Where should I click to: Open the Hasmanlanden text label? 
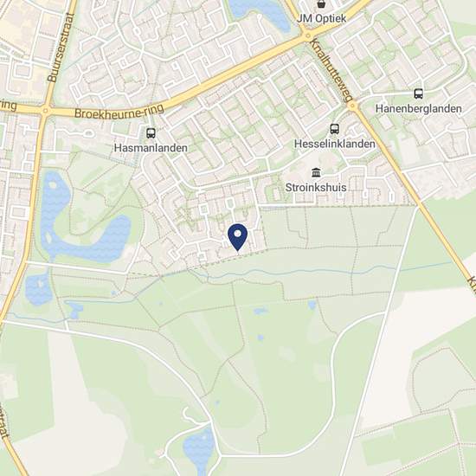[x=151, y=148]
